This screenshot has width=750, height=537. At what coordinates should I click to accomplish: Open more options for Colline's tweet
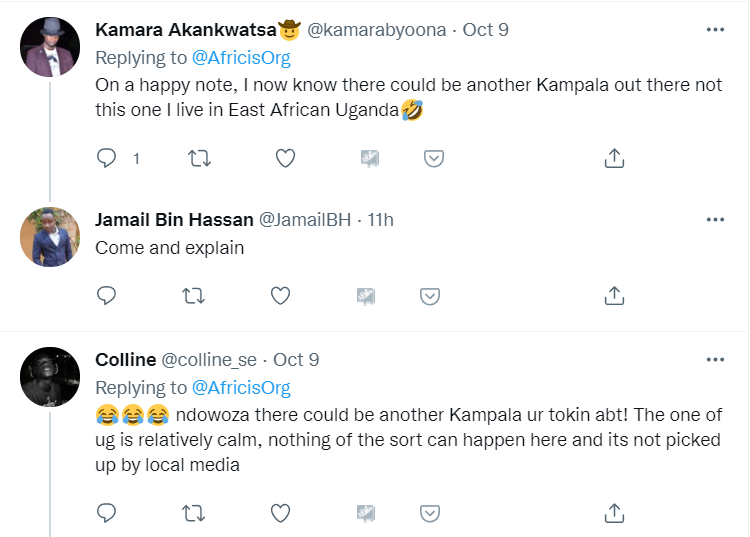[715, 360]
